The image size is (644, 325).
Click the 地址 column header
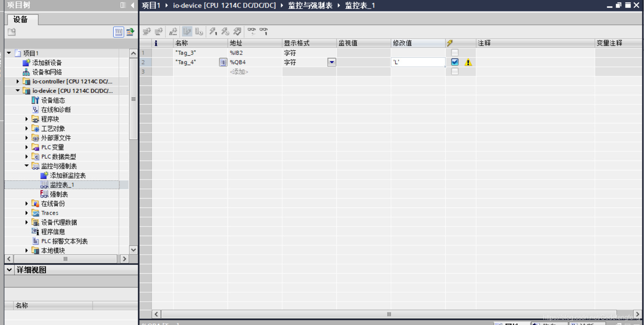255,43
